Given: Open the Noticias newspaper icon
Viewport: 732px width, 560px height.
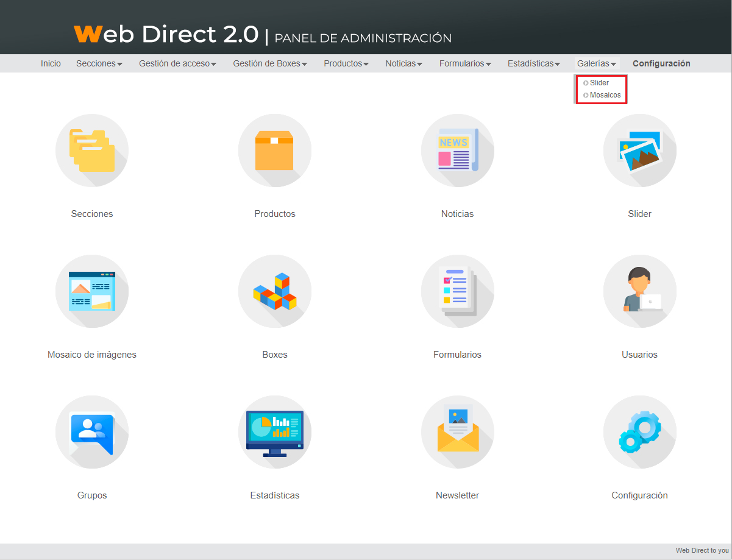Looking at the screenshot, I should click(x=457, y=151).
